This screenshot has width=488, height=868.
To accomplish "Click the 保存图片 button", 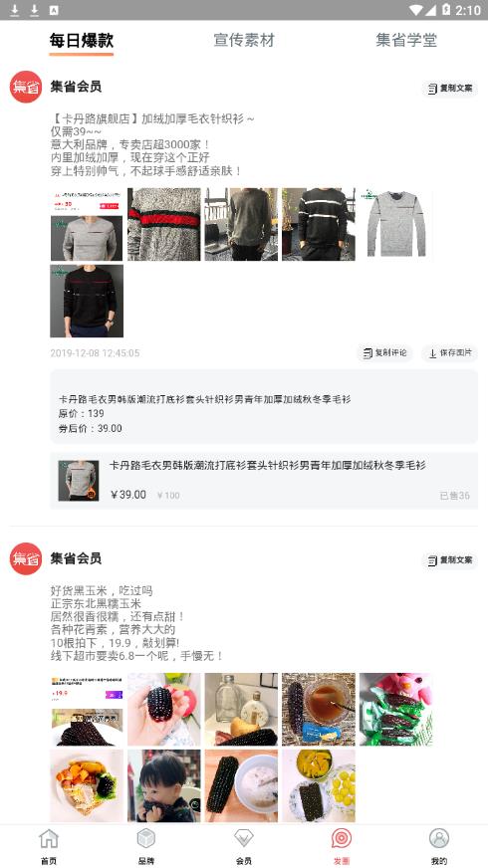I will (x=450, y=353).
